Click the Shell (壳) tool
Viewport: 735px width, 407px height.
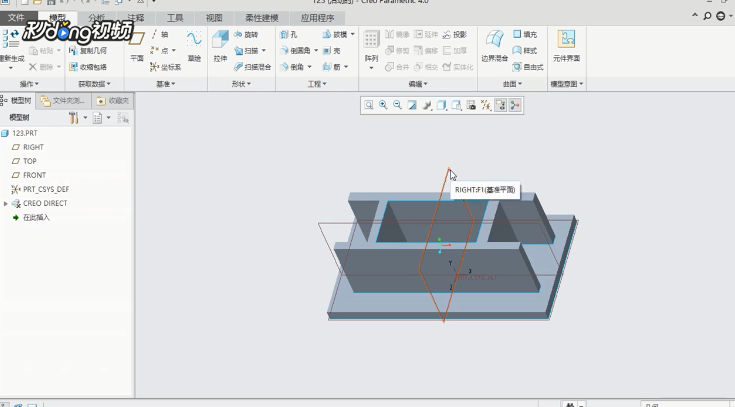(331, 51)
